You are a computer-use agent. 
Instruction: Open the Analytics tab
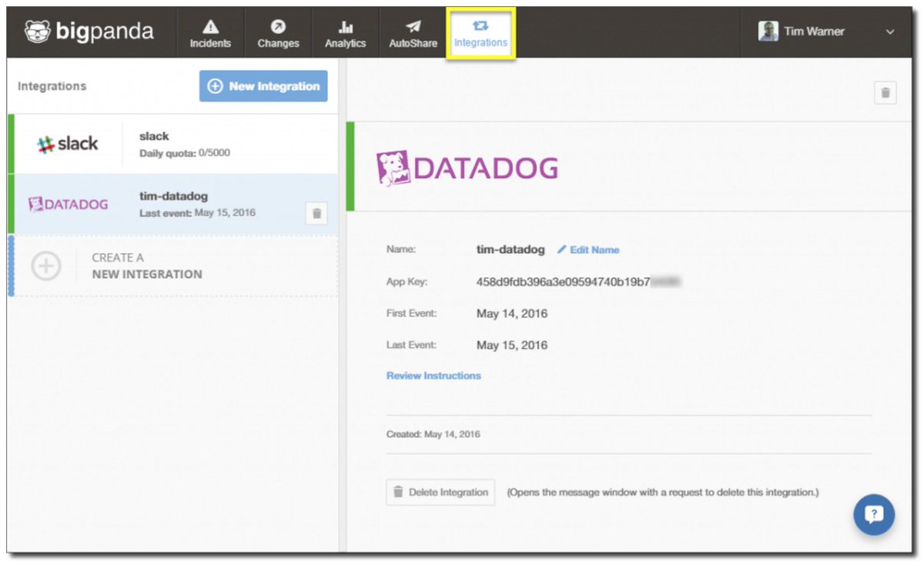pos(345,34)
